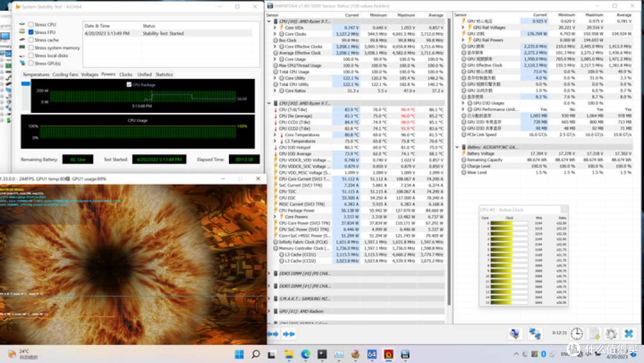Click the shrink columns inward arrows icon
This screenshot has height=363, width=644.
[289, 334]
